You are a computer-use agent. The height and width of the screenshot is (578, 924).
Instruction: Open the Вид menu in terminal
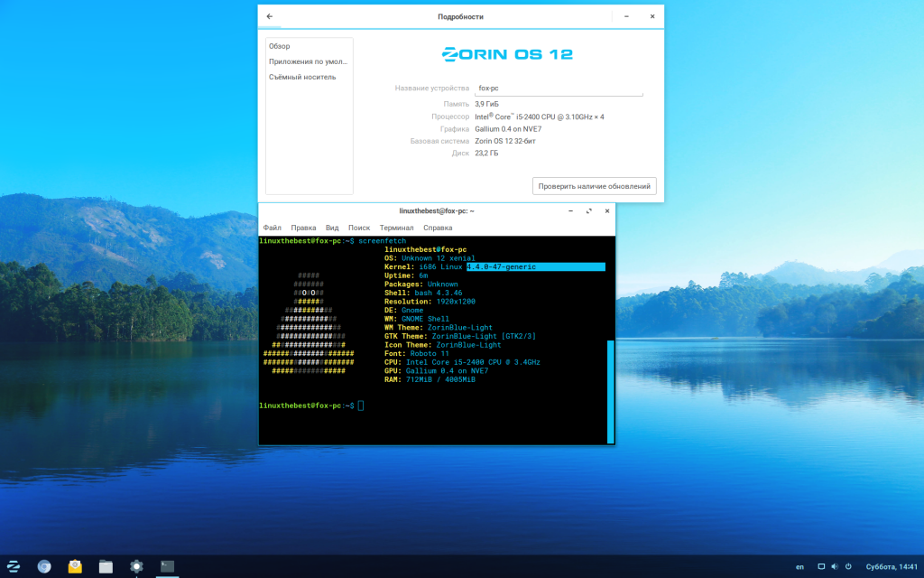(x=332, y=228)
